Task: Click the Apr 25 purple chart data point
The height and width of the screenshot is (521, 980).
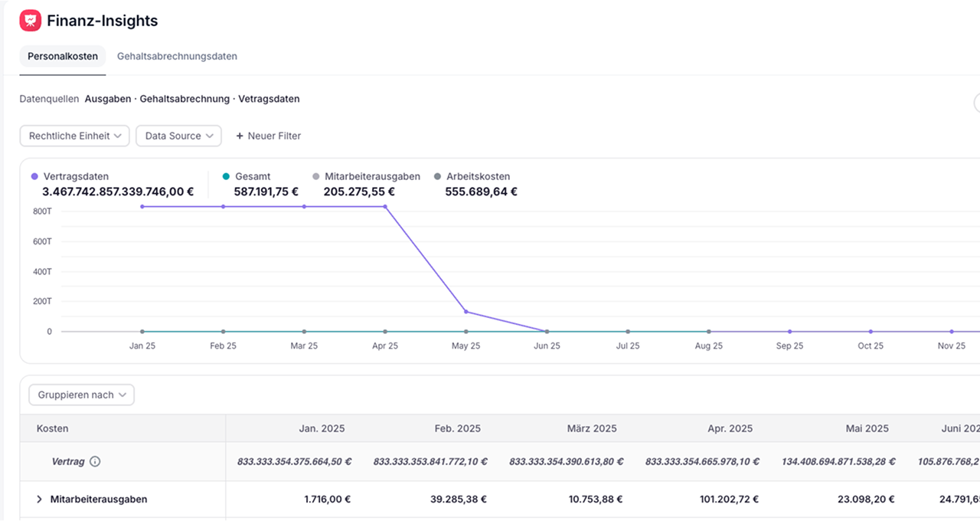Action: pos(385,207)
